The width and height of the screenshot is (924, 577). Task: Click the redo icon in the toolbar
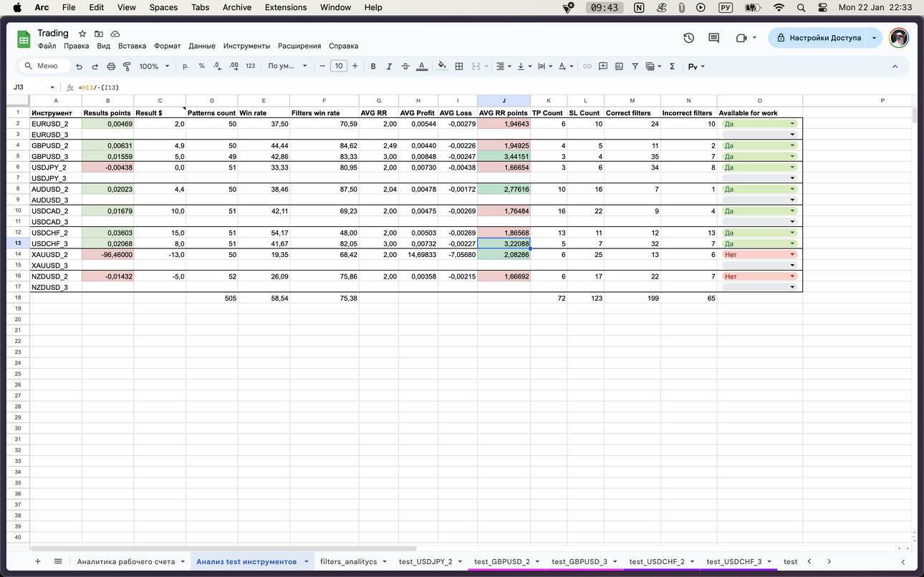95,67
